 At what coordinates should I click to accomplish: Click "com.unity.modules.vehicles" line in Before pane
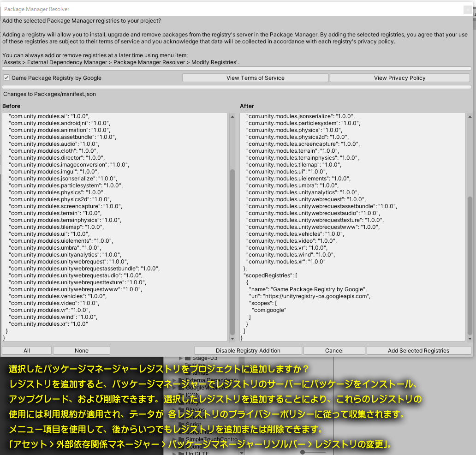[58, 296]
